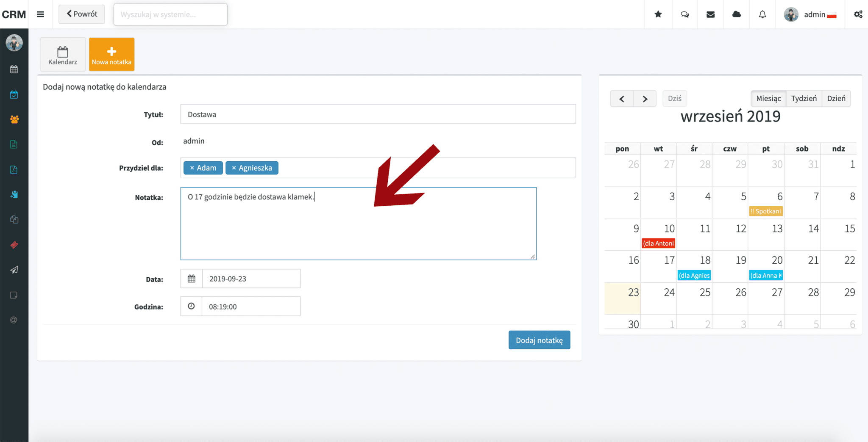Open the copy files sidebar icon

click(x=14, y=219)
